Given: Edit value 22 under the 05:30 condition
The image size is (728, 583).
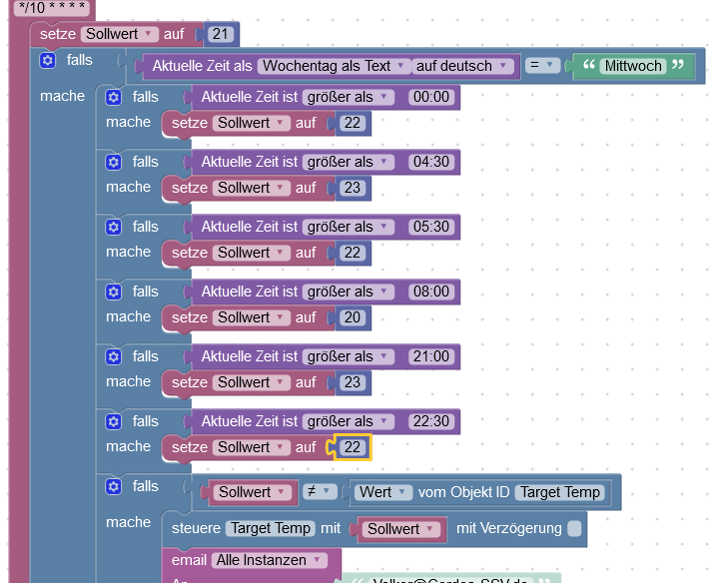Looking at the screenshot, I should [352, 253].
